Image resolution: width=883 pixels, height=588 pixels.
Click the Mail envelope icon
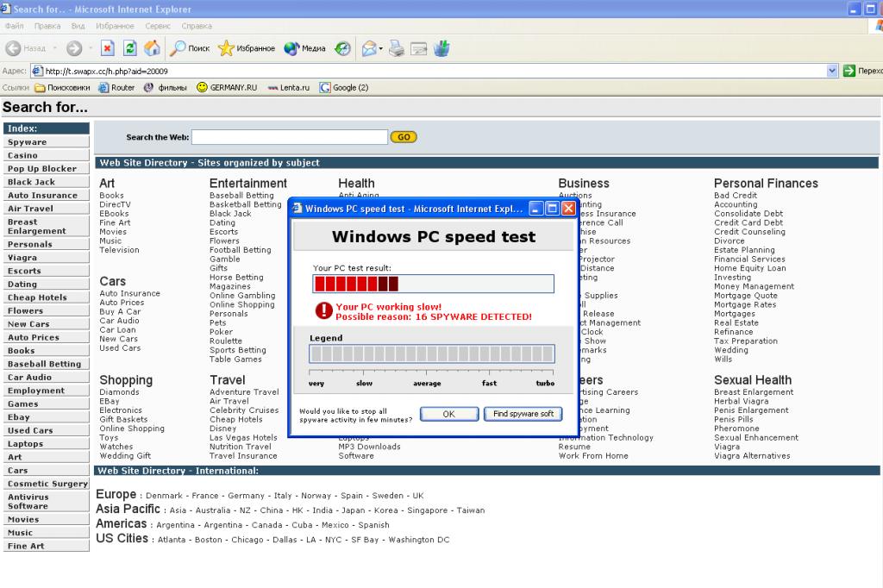tap(369, 48)
